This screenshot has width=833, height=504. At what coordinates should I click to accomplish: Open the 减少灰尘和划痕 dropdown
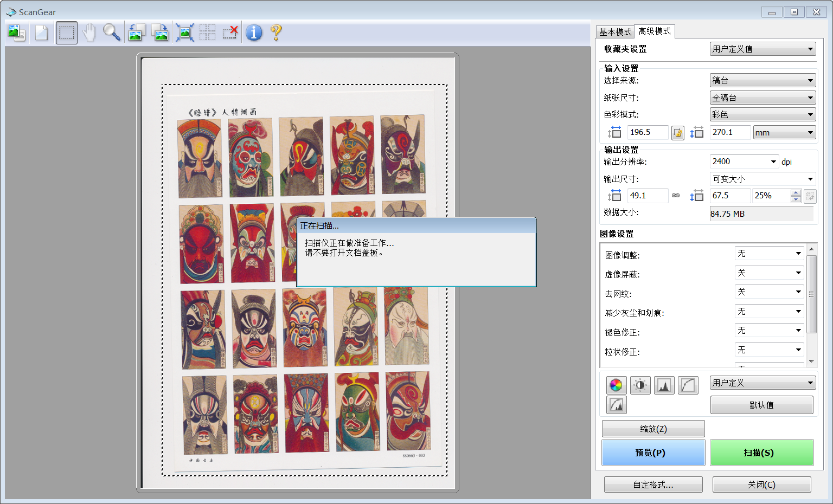pyautogui.click(x=768, y=311)
